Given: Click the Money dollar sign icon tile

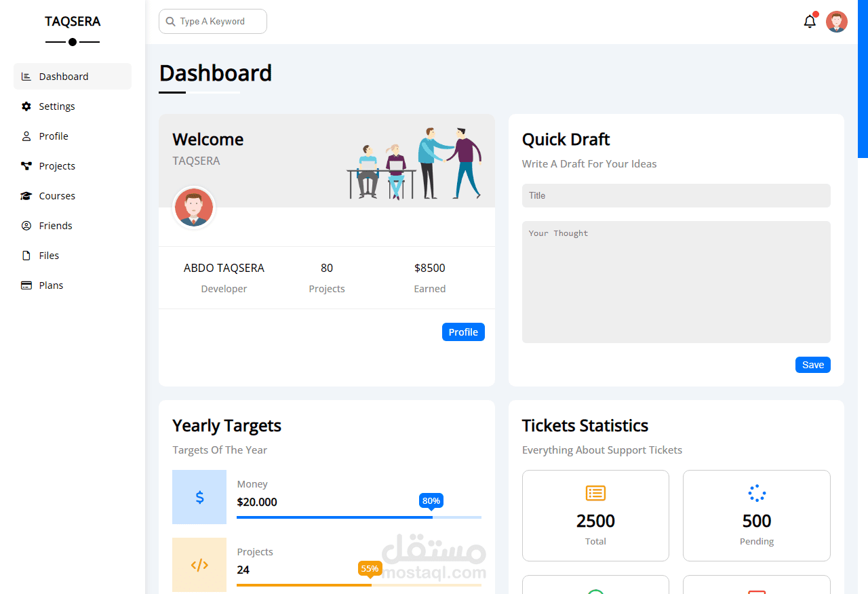Looking at the screenshot, I should tap(199, 497).
